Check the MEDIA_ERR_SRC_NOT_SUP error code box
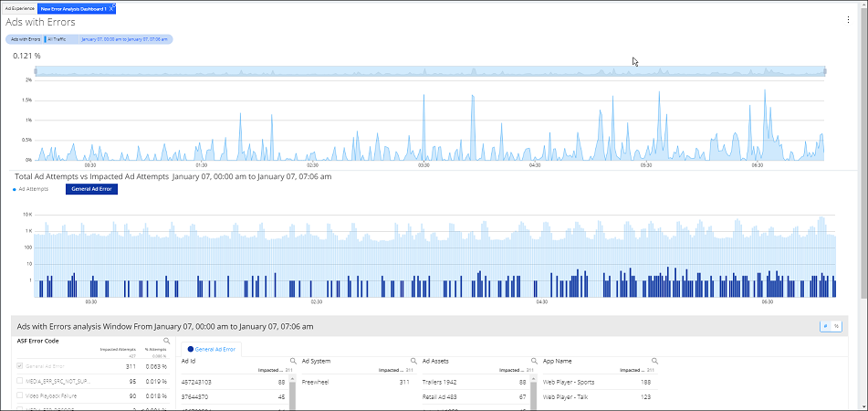Viewport: 868px width, 411px height. tap(20, 380)
